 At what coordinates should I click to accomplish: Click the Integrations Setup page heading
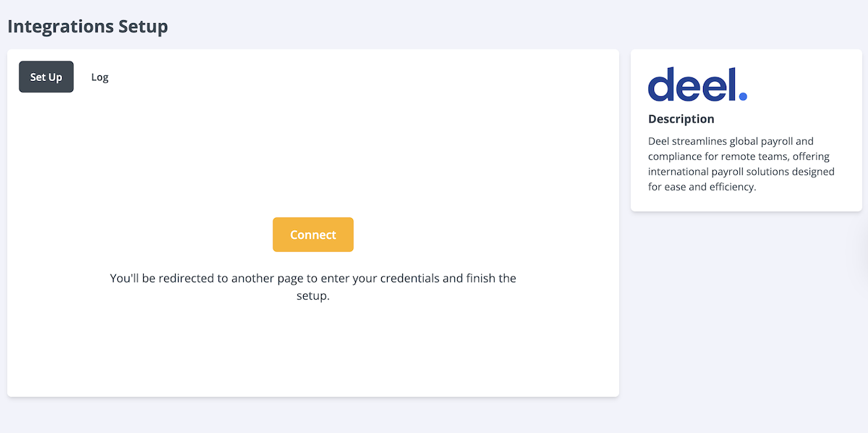point(88,27)
